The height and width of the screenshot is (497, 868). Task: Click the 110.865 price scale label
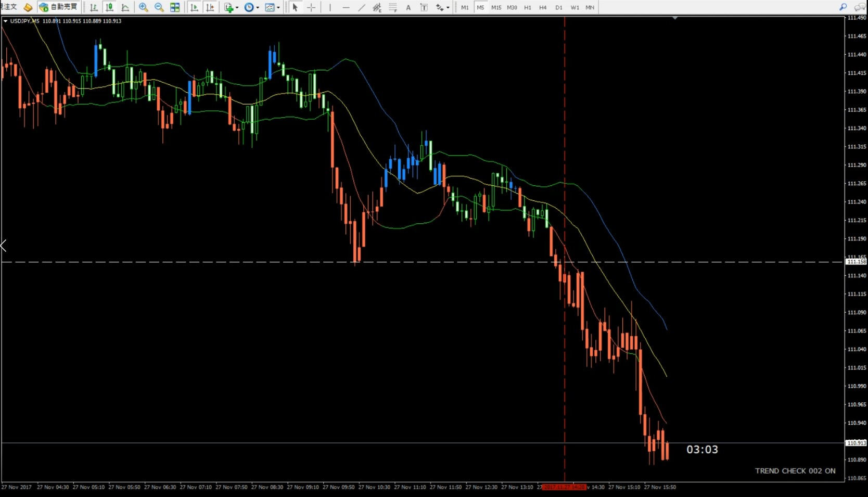(857, 478)
